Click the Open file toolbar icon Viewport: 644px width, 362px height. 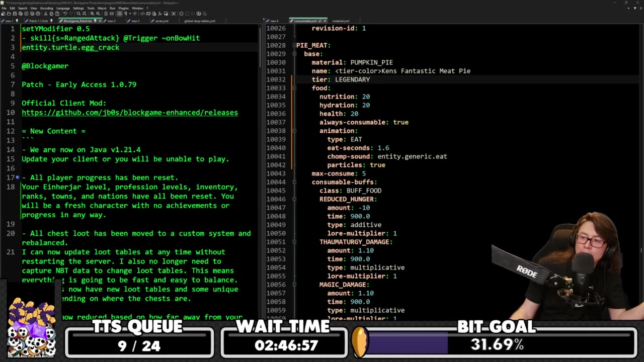click(x=9, y=14)
